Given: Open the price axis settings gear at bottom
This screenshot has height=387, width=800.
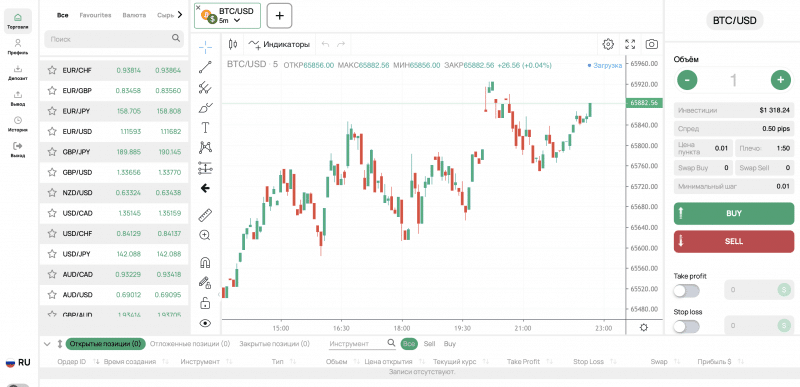Looking at the screenshot, I should coord(644,327).
